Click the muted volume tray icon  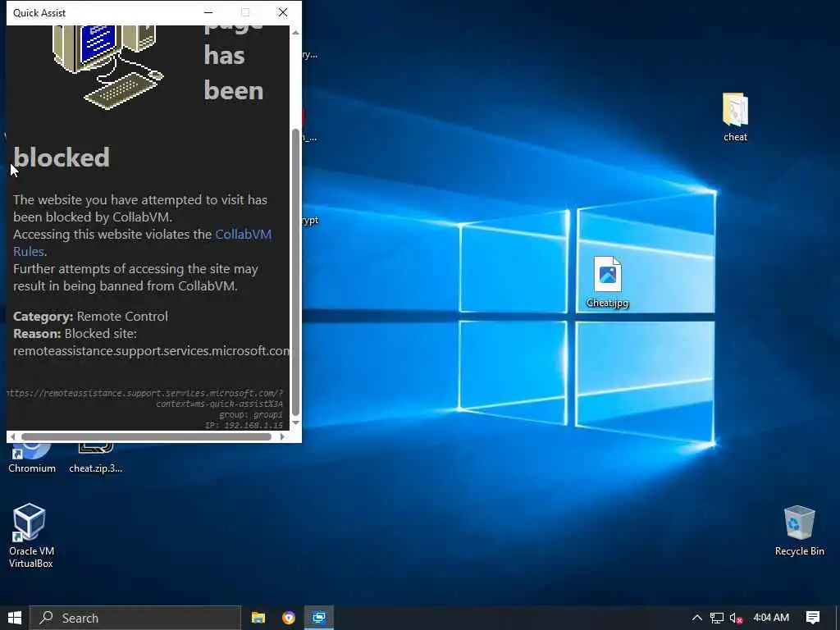pos(736,619)
